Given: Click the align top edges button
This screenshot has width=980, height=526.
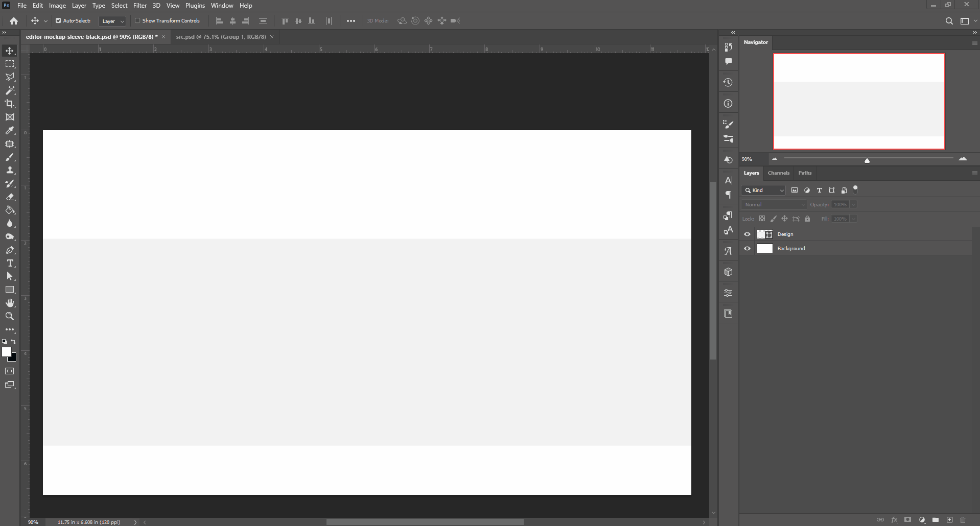Looking at the screenshot, I should coord(285,21).
